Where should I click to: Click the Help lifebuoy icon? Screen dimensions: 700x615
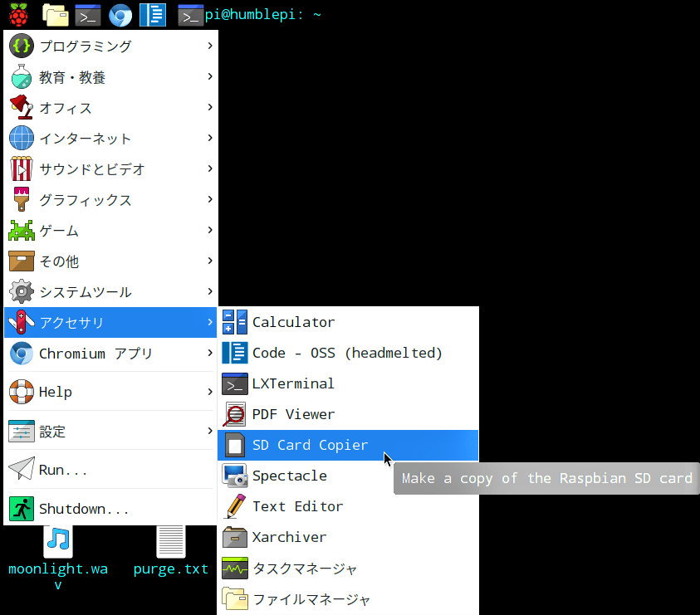(x=22, y=392)
